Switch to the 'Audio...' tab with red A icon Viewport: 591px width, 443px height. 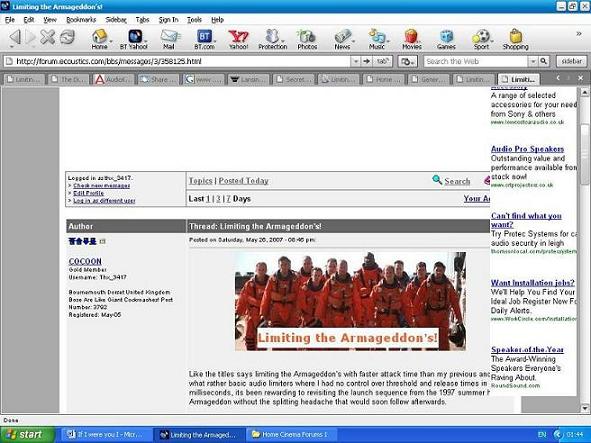click(113, 79)
